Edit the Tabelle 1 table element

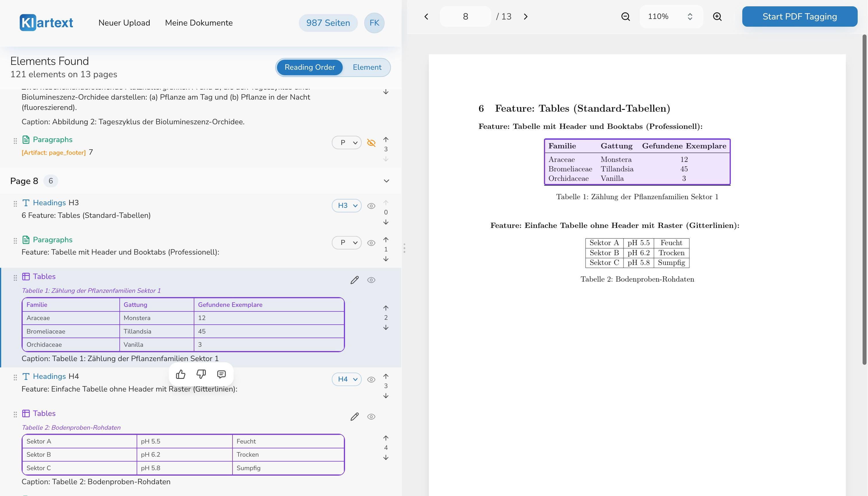click(x=354, y=280)
